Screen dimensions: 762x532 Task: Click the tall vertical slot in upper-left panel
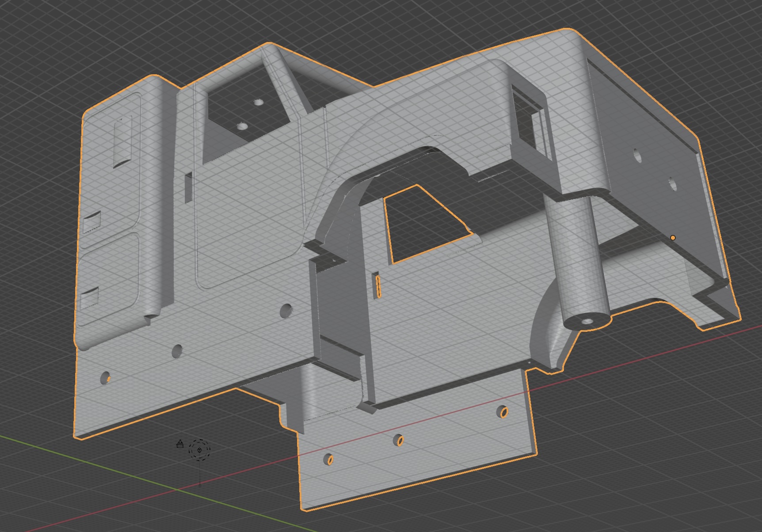pos(123,142)
